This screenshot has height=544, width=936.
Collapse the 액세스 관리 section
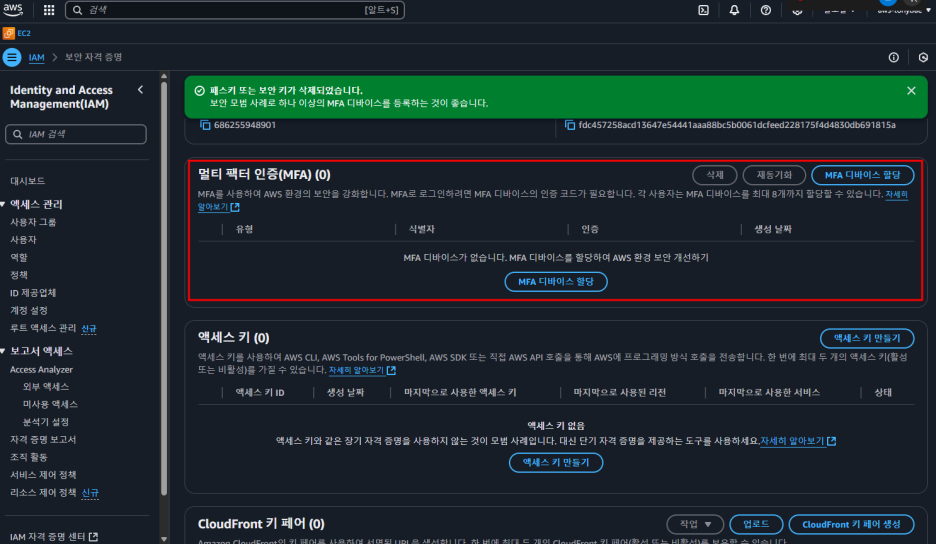point(3,204)
